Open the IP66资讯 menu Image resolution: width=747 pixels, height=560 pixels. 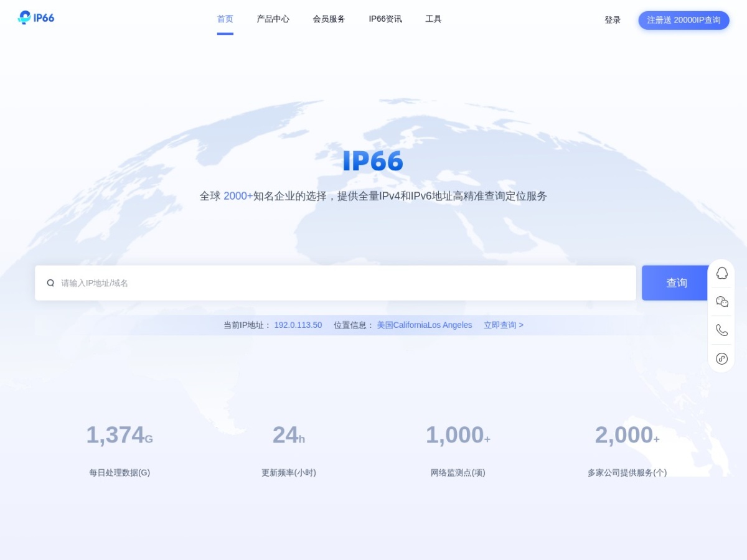pos(385,19)
